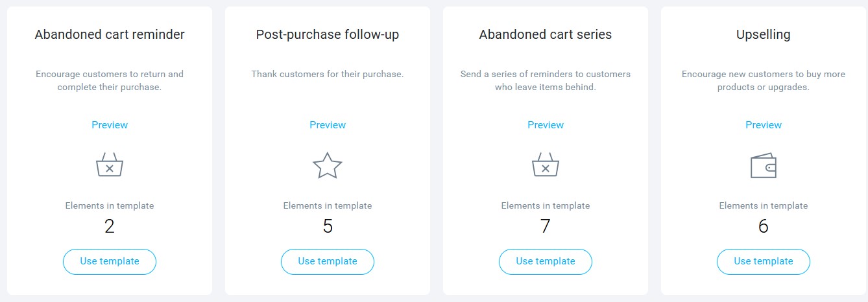Click the Abandoned cart reminder basket icon
Screen dimensions: 868x302
(110, 165)
